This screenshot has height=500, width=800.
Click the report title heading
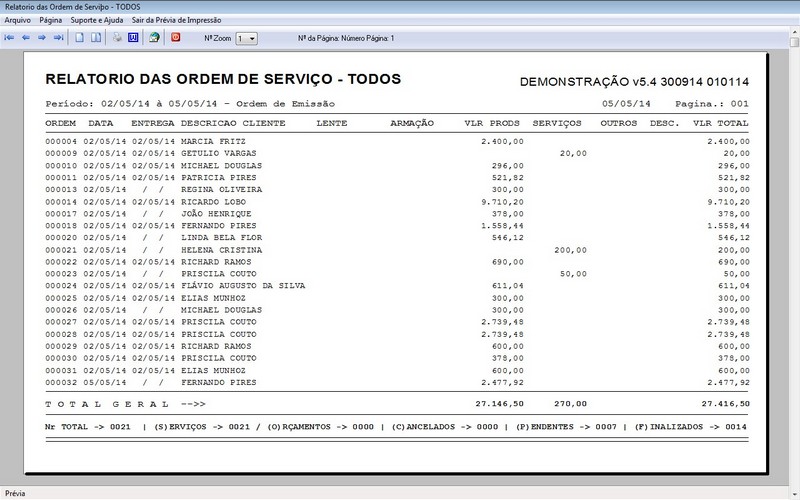tap(223, 79)
